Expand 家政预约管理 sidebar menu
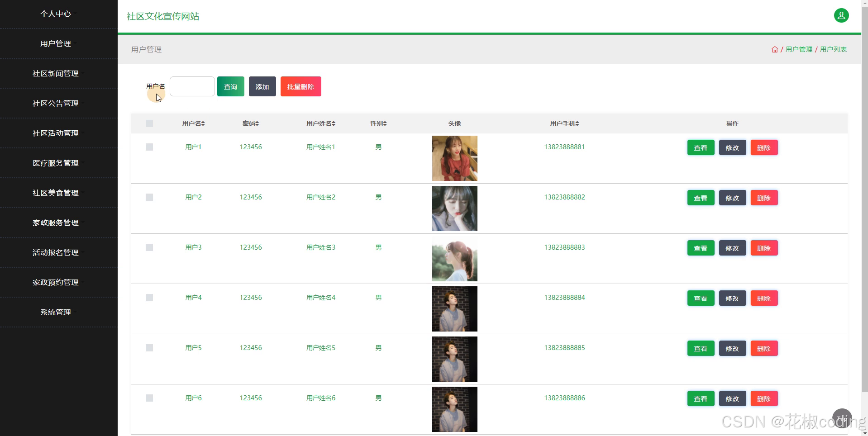The width and height of the screenshot is (868, 436). pyautogui.click(x=59, y=282)
